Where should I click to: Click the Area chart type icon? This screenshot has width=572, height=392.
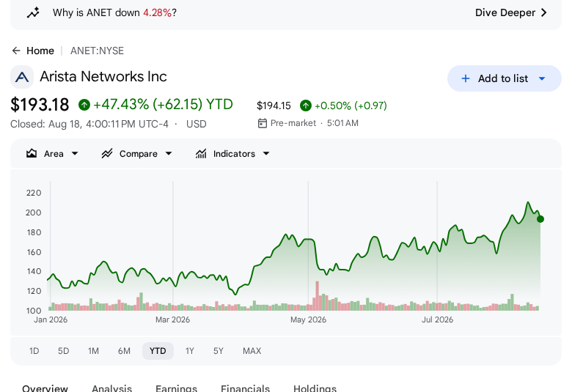pyautogui.click(x=32, y=154)
